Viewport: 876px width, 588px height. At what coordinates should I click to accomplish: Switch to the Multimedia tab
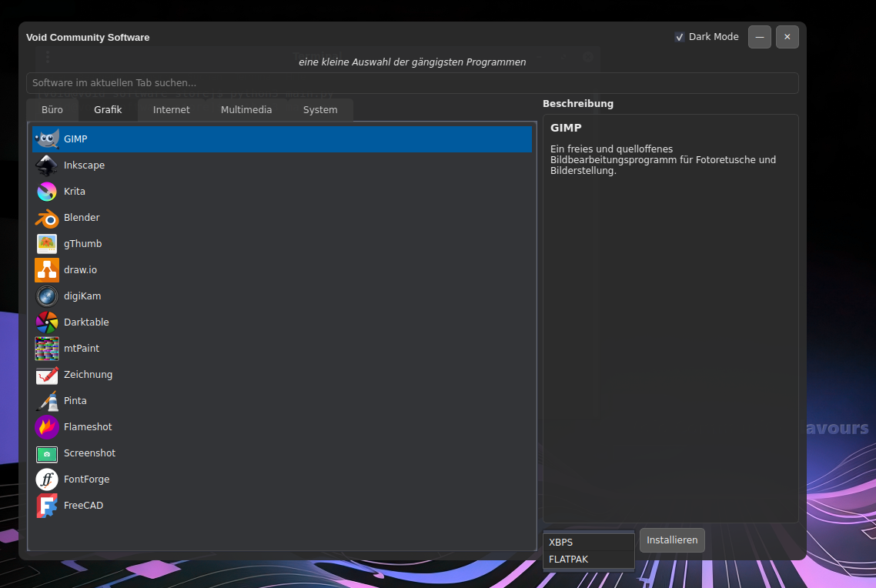(246, 110)
